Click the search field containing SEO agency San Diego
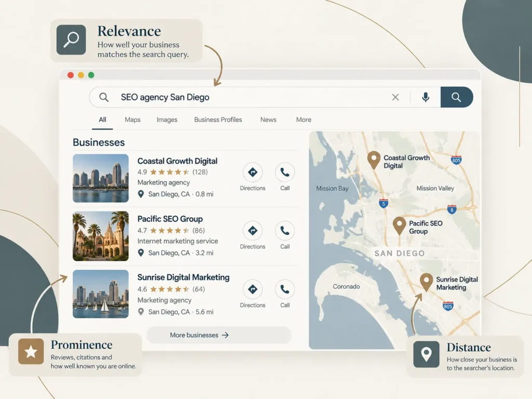532x399 pixels. coord(264,97)
